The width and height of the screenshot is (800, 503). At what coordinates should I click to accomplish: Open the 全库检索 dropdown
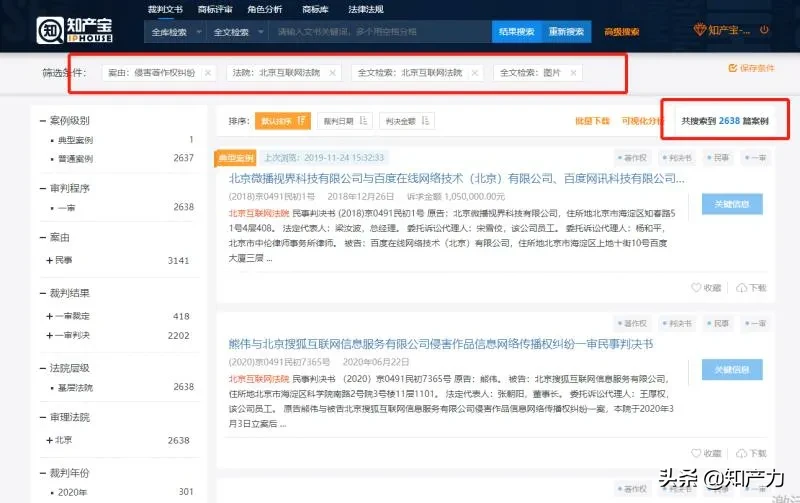pos(176,32)
